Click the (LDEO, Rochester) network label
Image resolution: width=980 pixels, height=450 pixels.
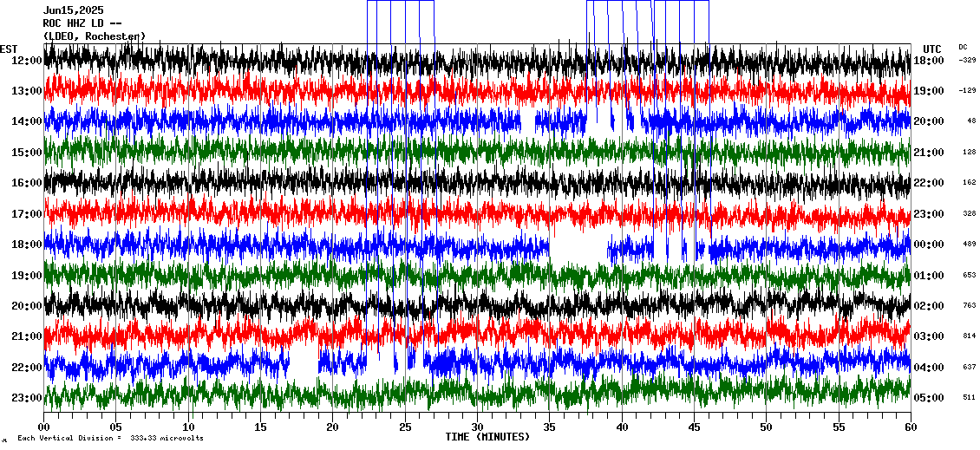pos(95,36)
